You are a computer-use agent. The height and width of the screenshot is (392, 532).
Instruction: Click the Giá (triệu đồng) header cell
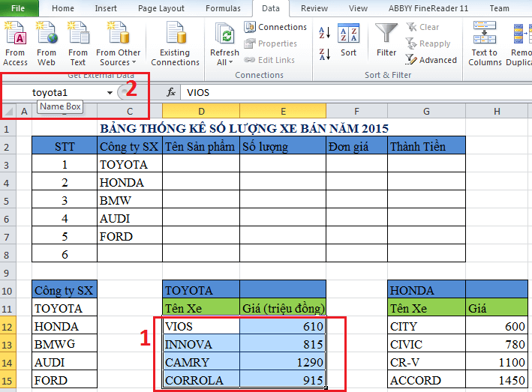coord(283,308)
